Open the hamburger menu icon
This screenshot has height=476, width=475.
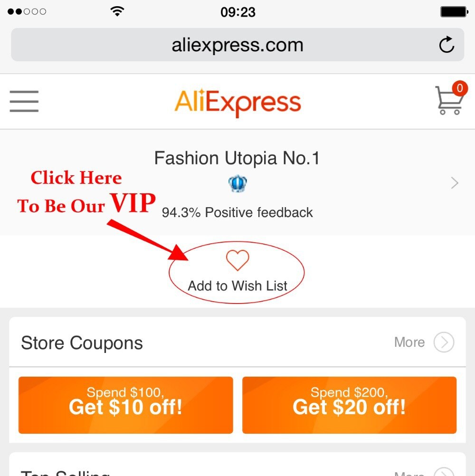point(24,101)
